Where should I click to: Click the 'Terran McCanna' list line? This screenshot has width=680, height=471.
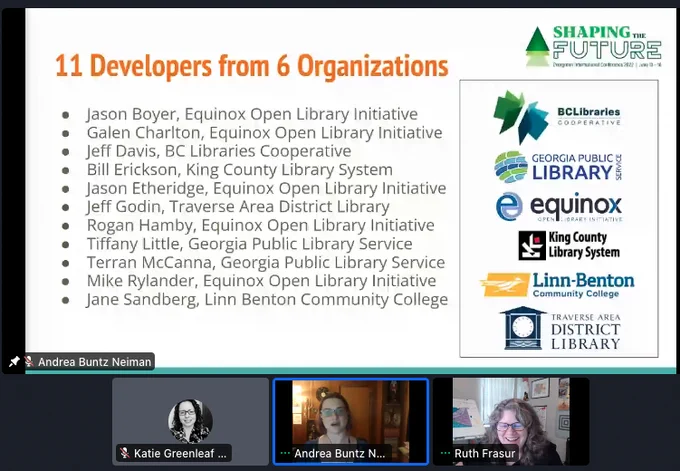[x=266, y=262]
